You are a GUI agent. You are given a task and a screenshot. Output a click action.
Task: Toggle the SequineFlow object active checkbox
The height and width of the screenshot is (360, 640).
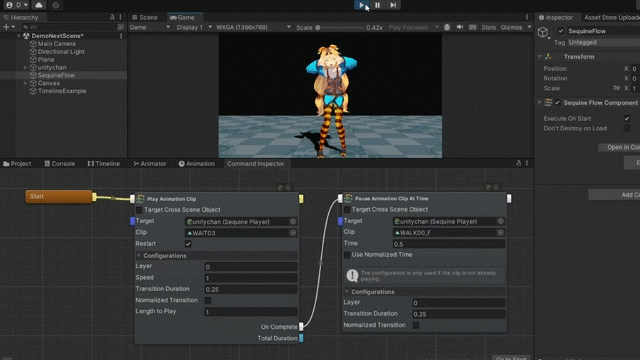click(x=561, y=31)
